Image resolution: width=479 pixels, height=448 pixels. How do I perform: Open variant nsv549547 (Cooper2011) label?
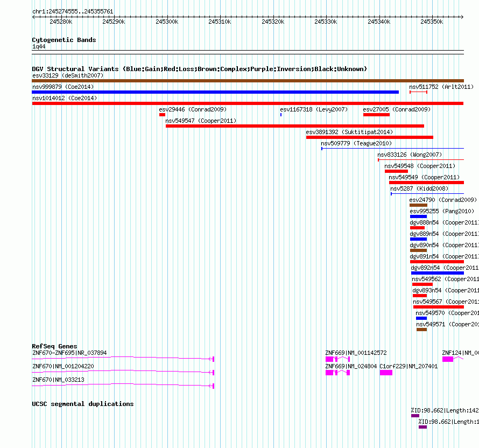201,121
